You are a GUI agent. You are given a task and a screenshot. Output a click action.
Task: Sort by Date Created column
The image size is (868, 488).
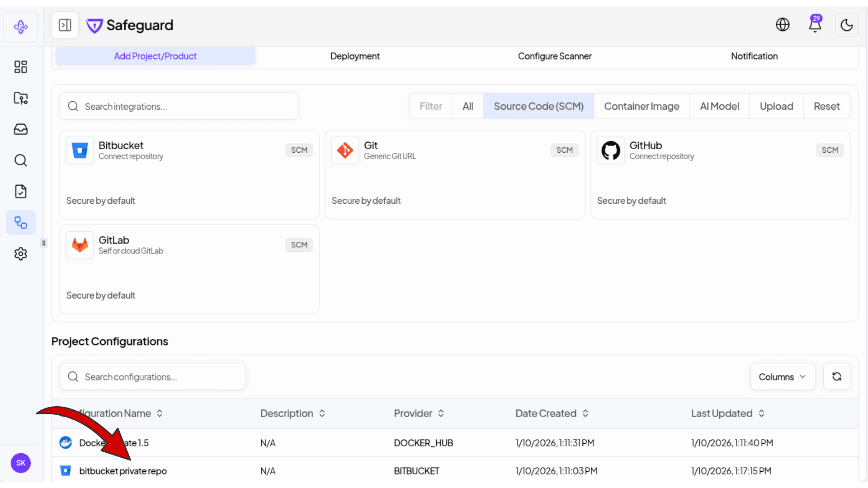pyautogui.click(x=552, y=413)
